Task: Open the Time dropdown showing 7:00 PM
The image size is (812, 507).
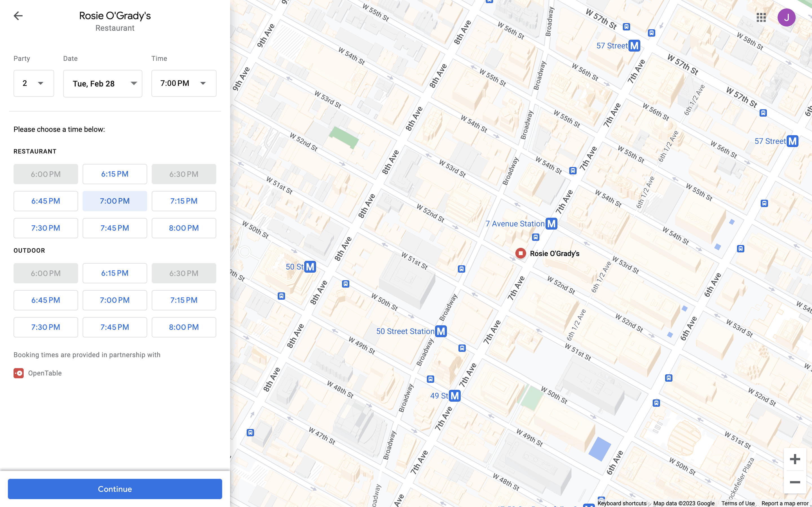Action: tap(184, 83)
